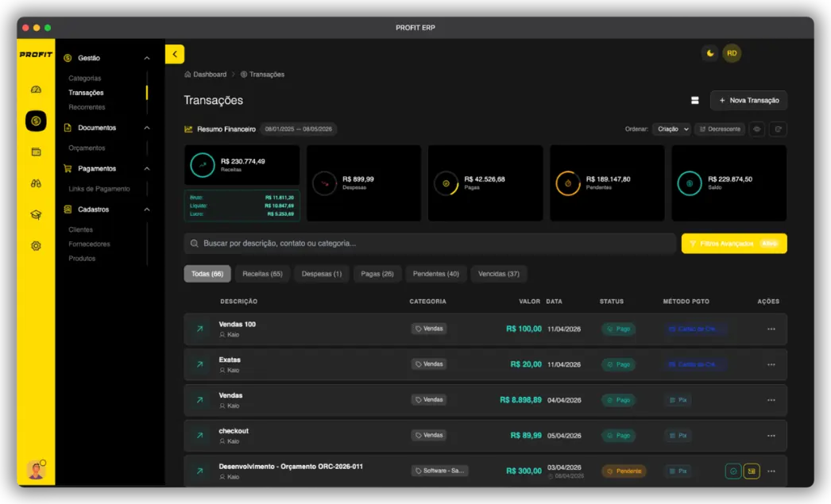Open the binoculars icon in yellow rail

tap(36, 183)
